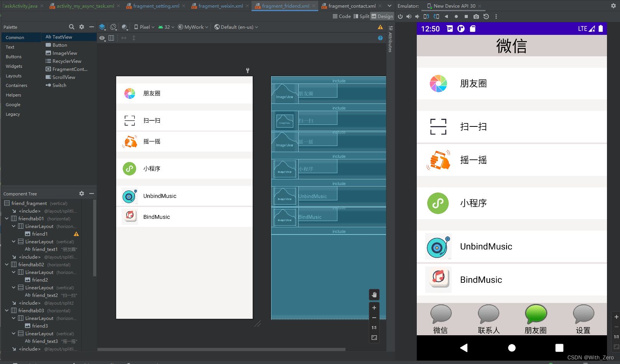Open the Pixel device selector dropdown

pos(144,27)
